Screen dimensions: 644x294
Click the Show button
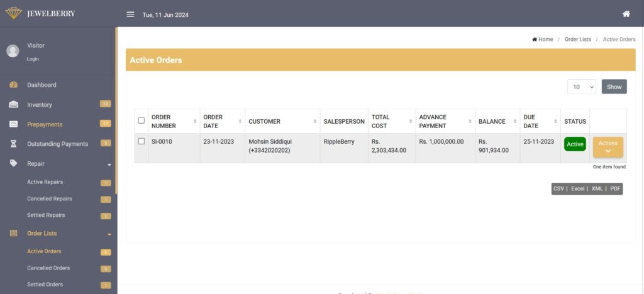point(614,87)
